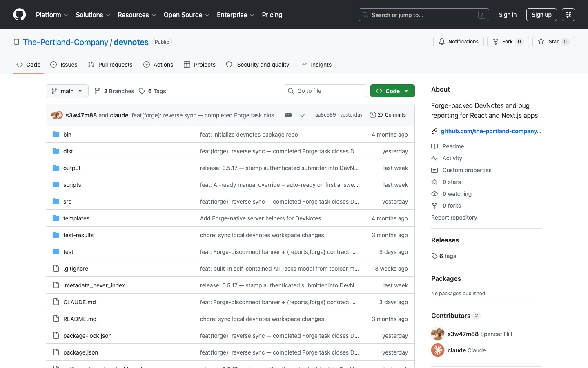
Task: Click the .gitignore file icon
Action: tap(56, 268)
